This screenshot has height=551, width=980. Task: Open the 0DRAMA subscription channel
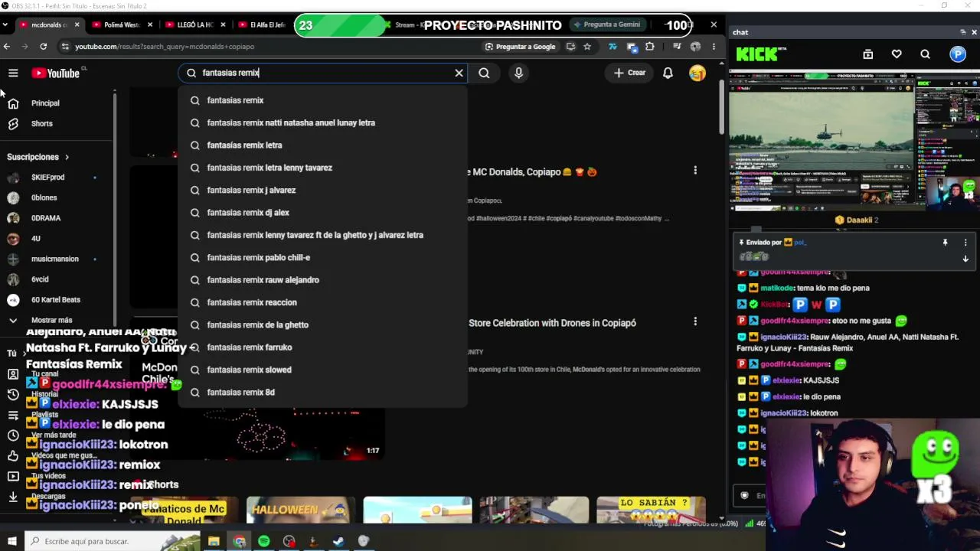[x=46, y=218]
